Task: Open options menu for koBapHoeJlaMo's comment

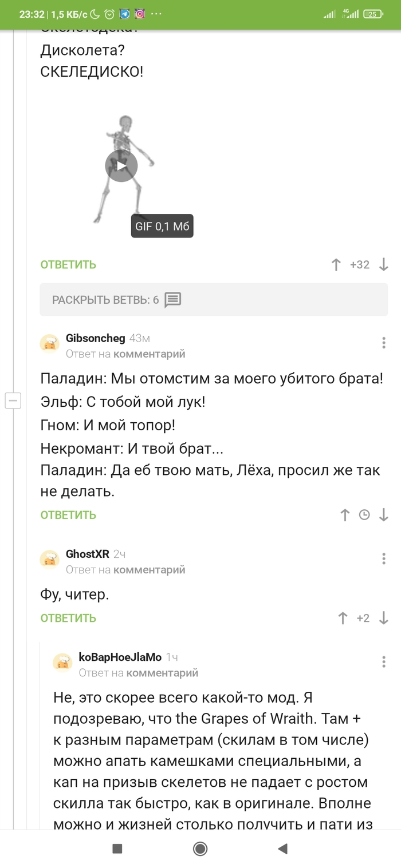Action: [x=383, y=662]
